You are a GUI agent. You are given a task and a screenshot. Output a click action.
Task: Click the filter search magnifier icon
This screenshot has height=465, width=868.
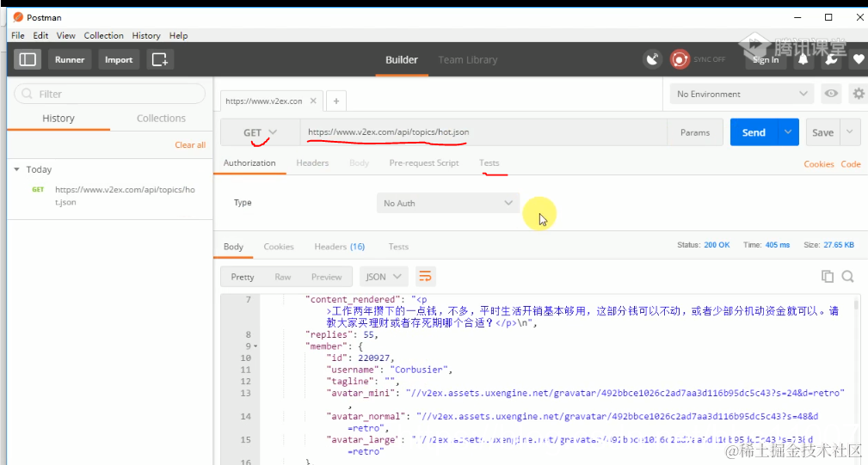[27, 94]
